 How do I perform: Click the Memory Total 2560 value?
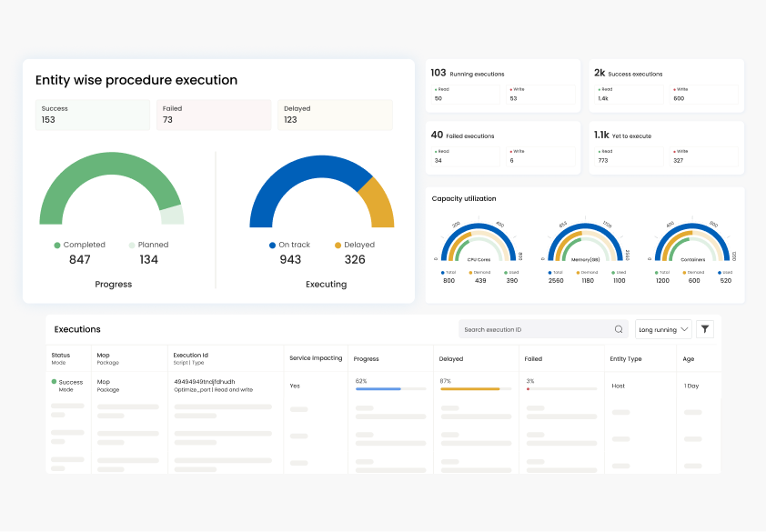click(x=556, y=281)
